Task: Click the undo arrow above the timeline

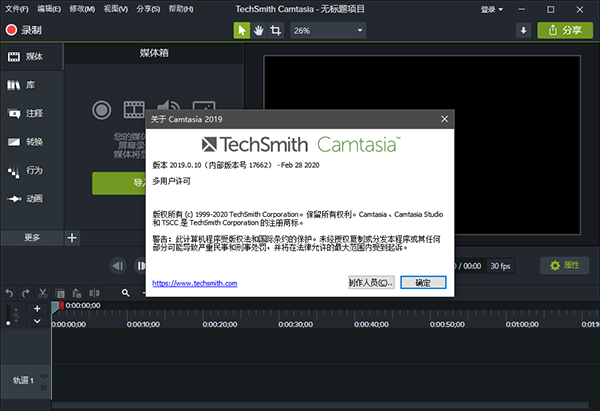Action: [x=10, y=293]
